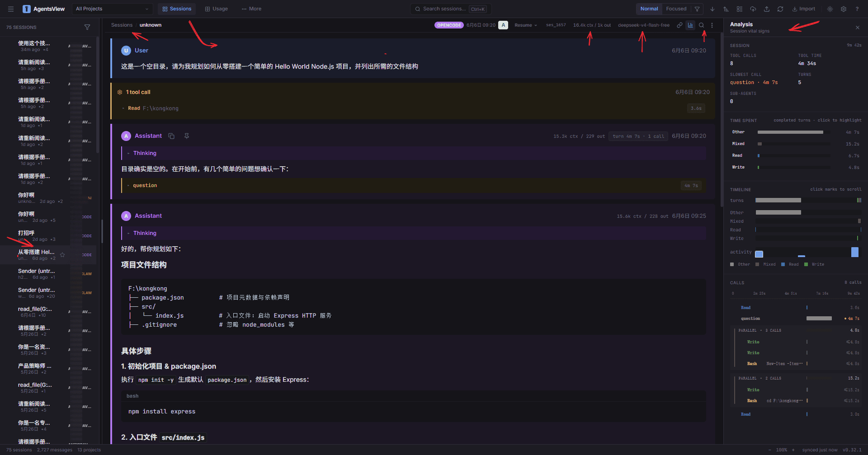868x455 pixels.
Task: Click the Sessions breadcrumb link
Action: point(122,25)
